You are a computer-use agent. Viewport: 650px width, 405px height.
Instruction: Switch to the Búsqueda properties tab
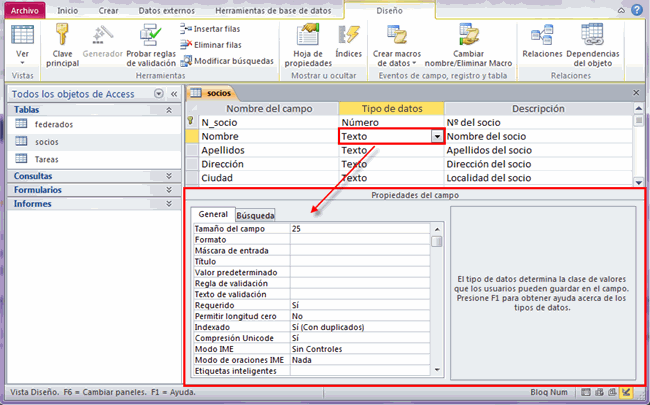point(255,215)
